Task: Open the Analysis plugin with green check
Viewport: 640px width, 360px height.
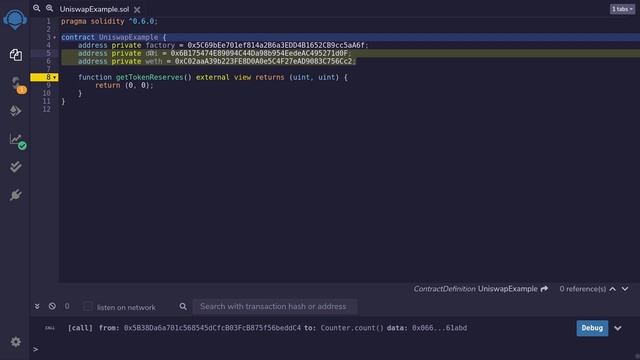Action: point(16,140)
